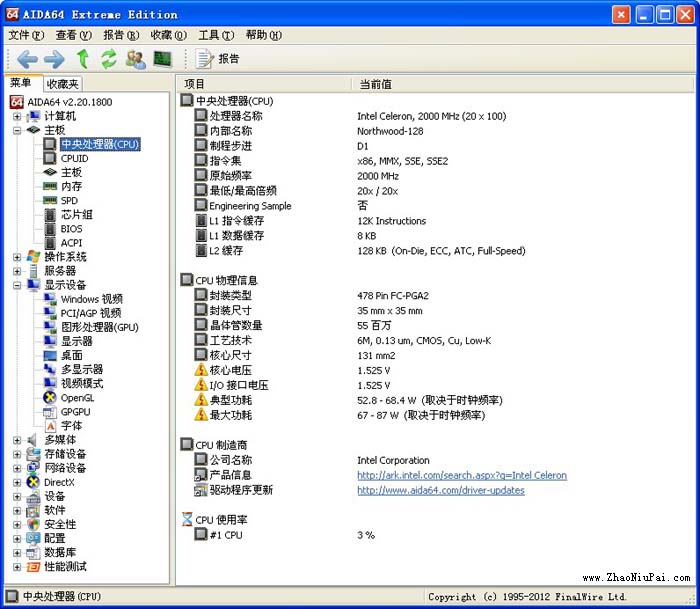Expand the 网络设备 node
700x609 pixels.
17,468
